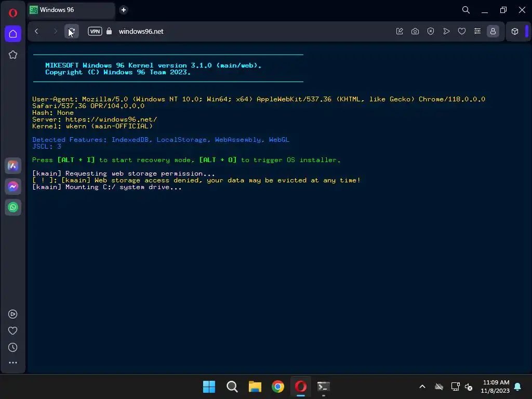Image resolution: width=532 pixels, height=399 pixels.
Task: Open taskbar Search
Action: click(x=232, y=387)
